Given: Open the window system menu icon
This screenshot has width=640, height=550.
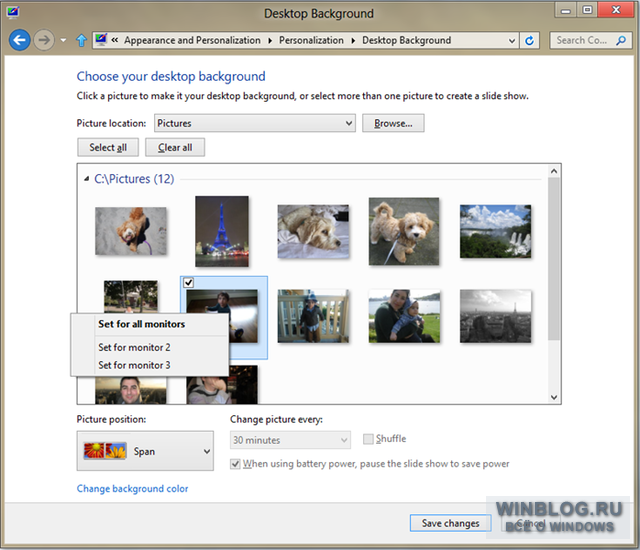Looking at the screenshot, I should [x=12, y=12].
